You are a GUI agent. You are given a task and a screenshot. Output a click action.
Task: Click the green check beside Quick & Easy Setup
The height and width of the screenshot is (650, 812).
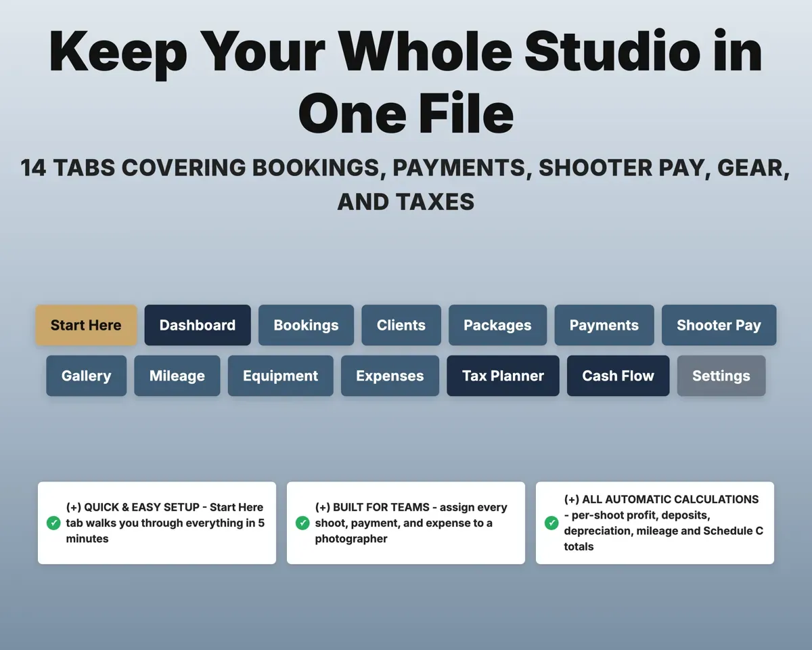(x=53, y=523)
